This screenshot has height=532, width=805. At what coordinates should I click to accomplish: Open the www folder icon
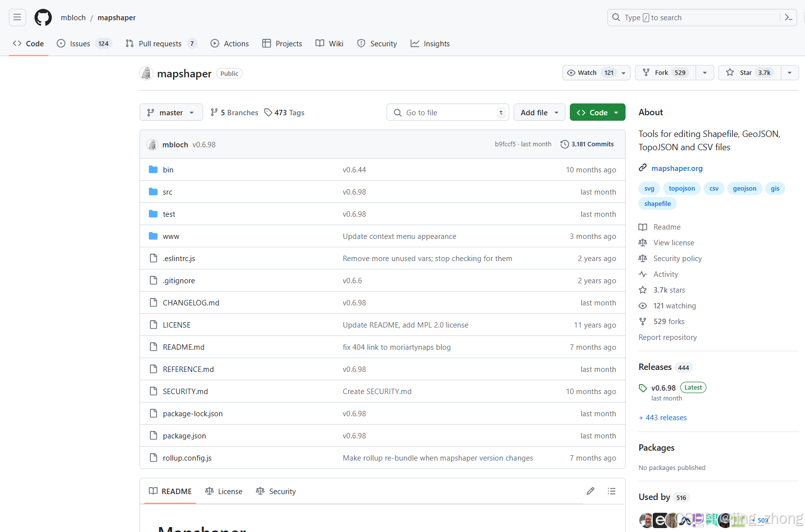tap(153, 236)
